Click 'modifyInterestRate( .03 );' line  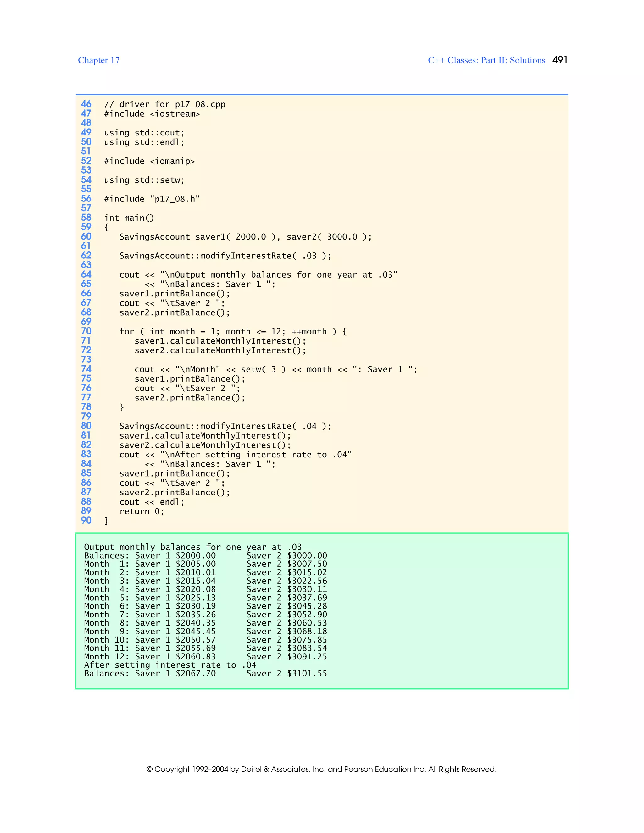click(x=225, y=256)
